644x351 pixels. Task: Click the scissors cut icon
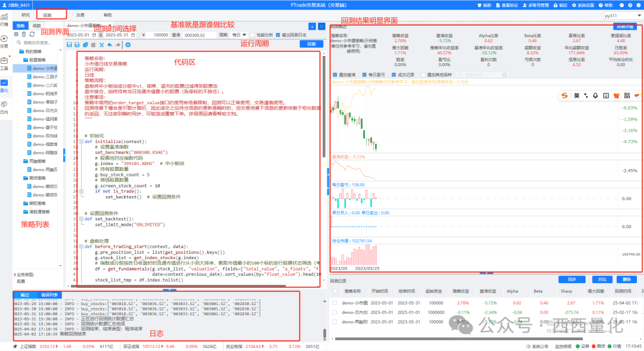101,45
